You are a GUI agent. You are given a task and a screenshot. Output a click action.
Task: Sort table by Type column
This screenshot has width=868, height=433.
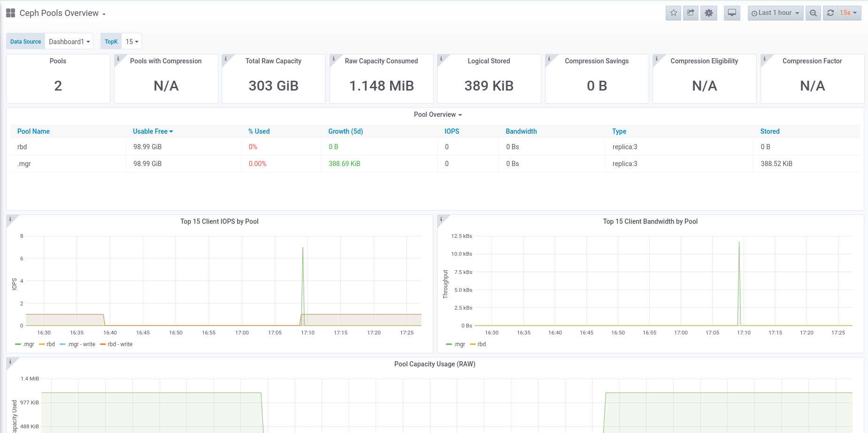pos(619,131)
